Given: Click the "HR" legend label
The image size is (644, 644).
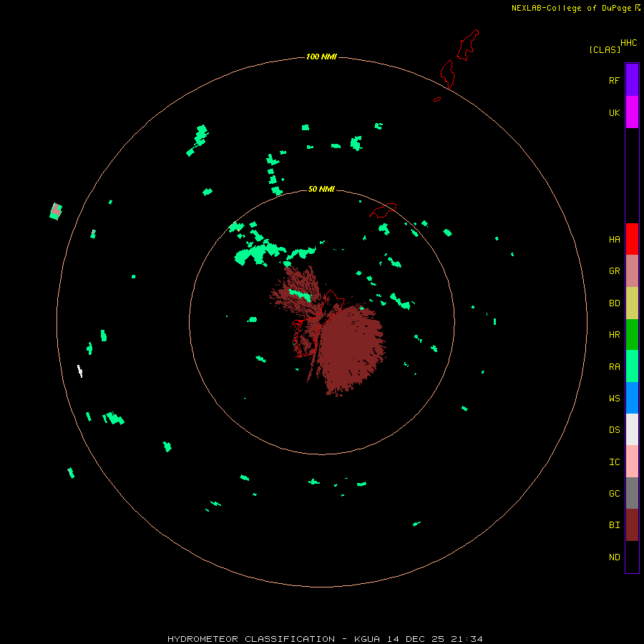Looking at the screenshot, I should (615, 335).
